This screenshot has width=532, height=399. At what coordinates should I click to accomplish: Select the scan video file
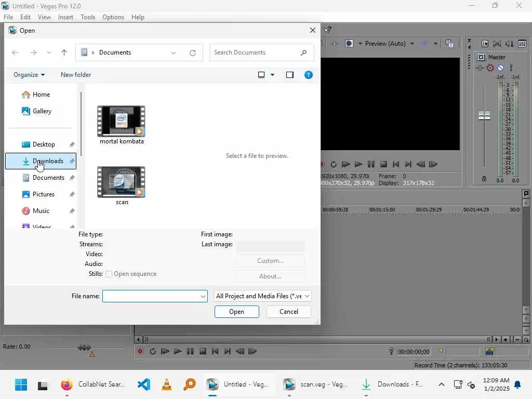[x=122, y=186]
